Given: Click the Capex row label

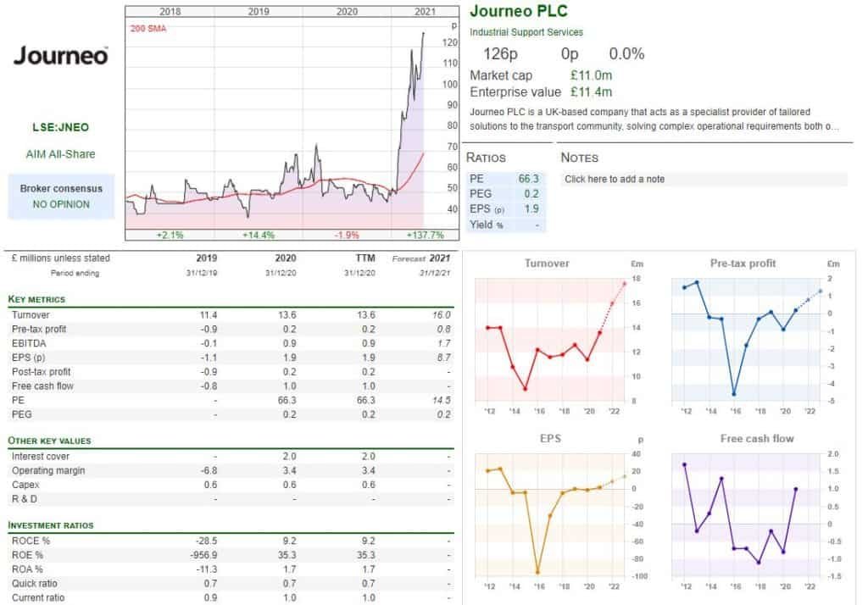Looking at the screenshot, I should [25, 485].
